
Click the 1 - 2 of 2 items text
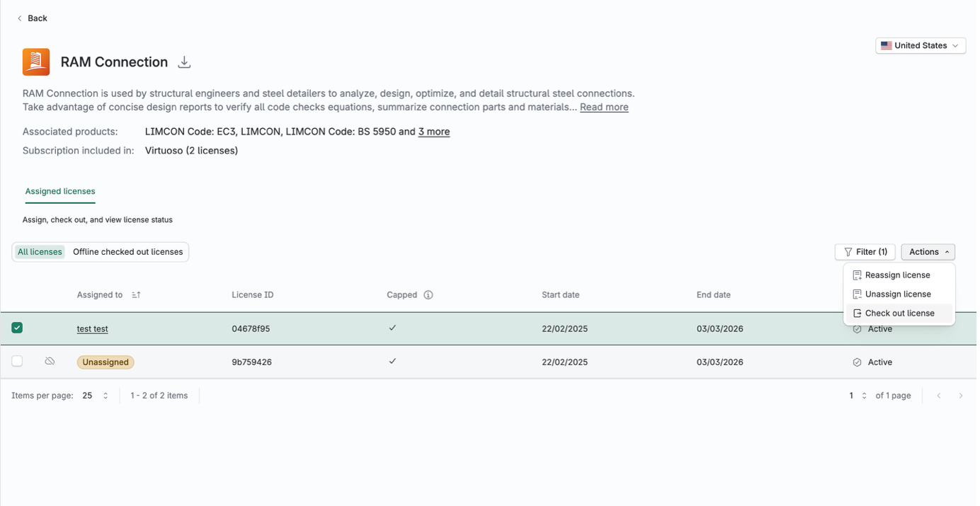pyautogui.click(x=159, y=396)
